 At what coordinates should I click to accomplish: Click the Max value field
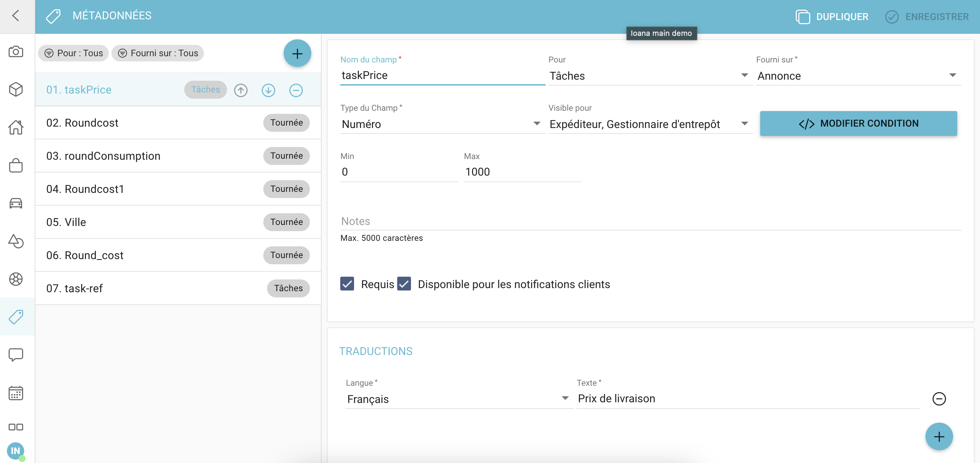pos(522,172)
